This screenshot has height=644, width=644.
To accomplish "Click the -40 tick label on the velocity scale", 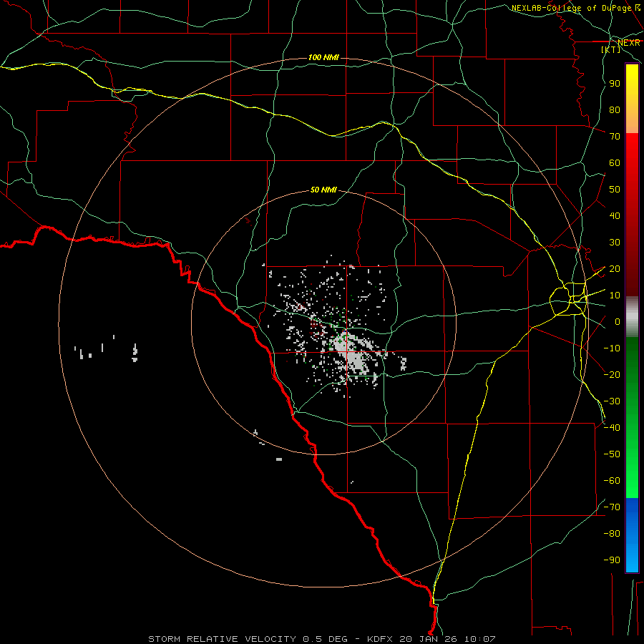I will pyautogui.click(x=612, y=428).
